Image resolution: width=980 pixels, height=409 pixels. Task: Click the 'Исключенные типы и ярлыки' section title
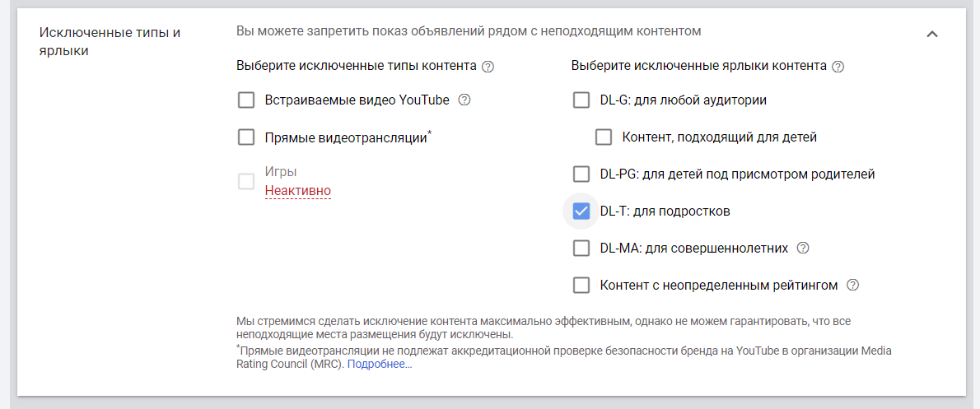coord(110,42)
